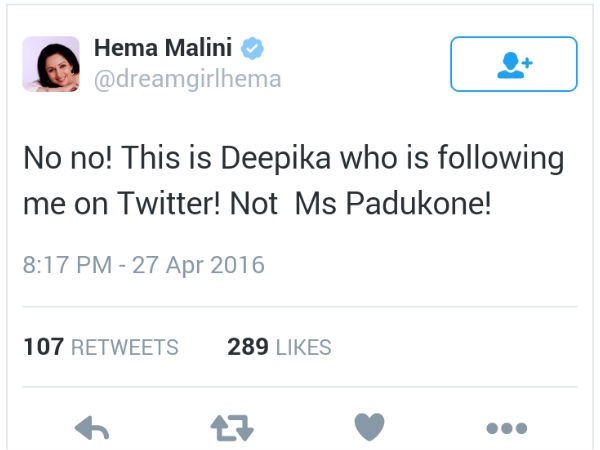Screen dimensions: 600x450
Task: Click the "RETWEETS" label
Action: [x=125, y=347]
